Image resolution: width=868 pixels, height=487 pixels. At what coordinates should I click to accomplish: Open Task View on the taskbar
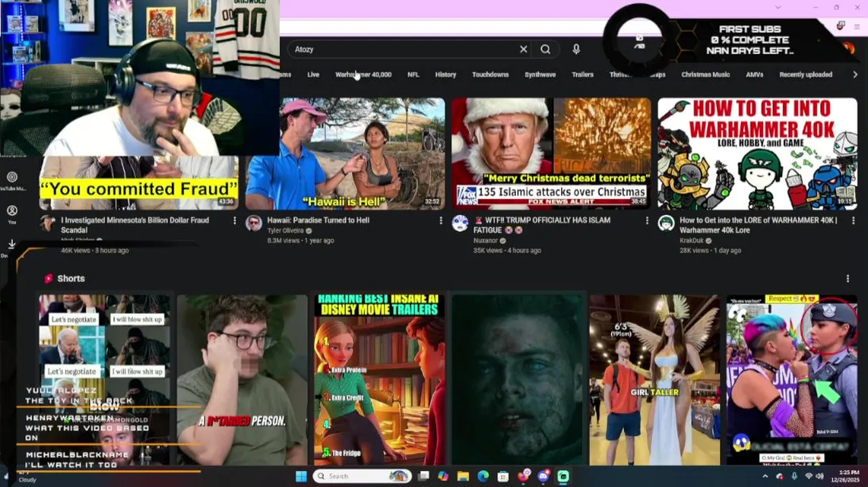424,476
